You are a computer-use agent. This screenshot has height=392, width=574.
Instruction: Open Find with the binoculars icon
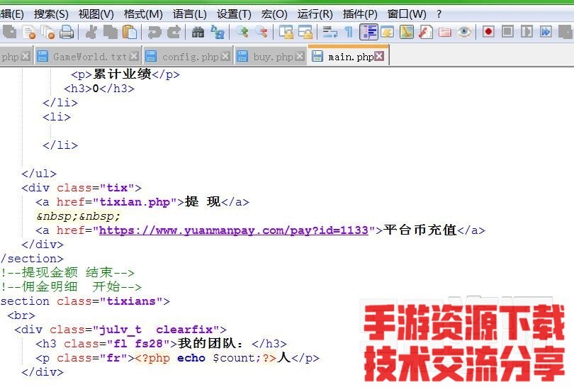point(198,32)
